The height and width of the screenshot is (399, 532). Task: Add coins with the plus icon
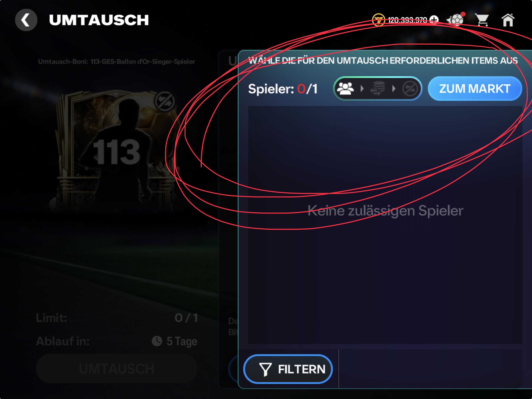click(x=434, y=20)
